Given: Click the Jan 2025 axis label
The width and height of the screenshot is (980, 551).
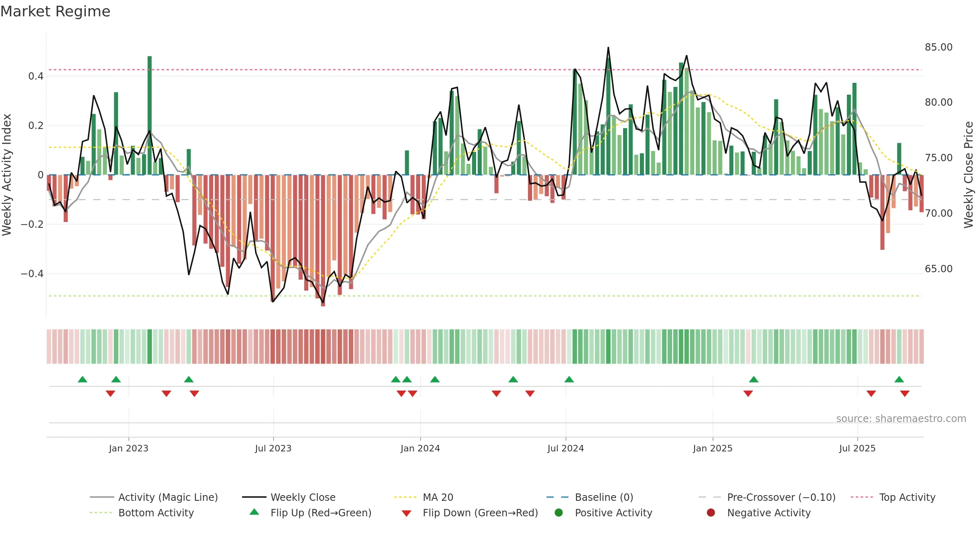Looking at the screenshot, I should 713,448.
